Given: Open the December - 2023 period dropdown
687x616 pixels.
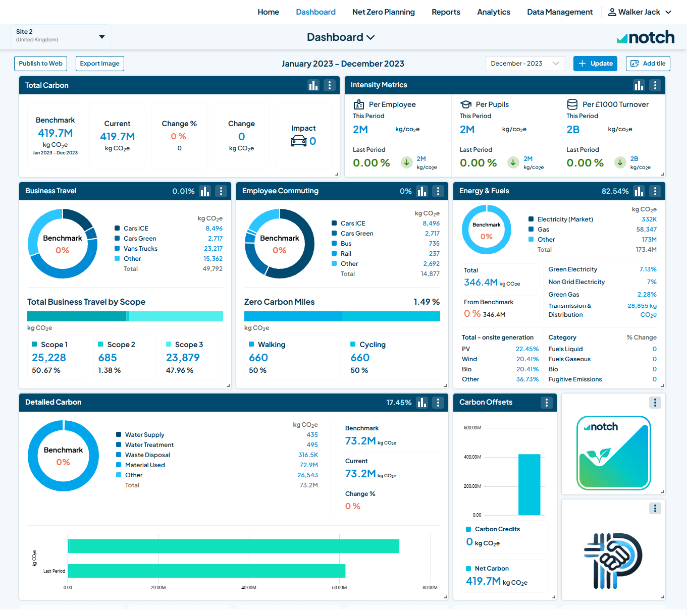Looking at the screenshot, I should (525, 64).
